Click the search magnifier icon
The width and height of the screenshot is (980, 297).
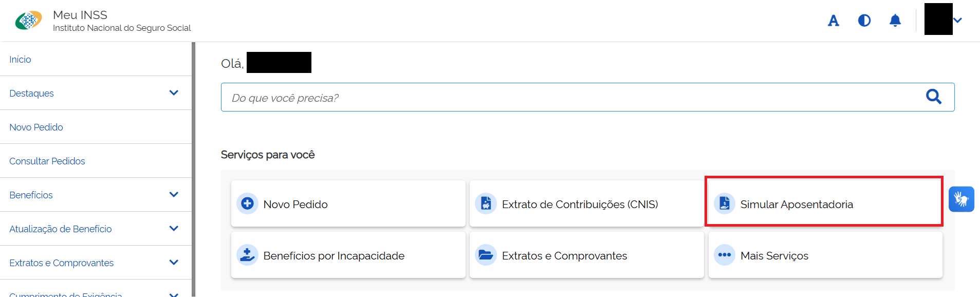point(934,97)
